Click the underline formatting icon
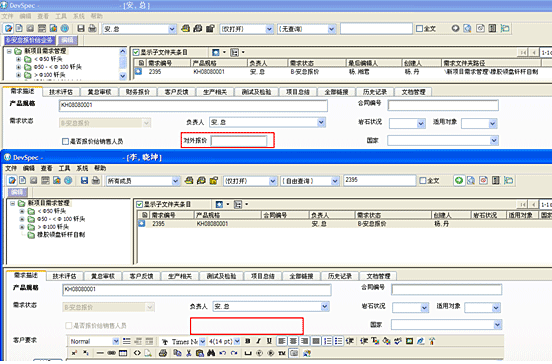 269,341
